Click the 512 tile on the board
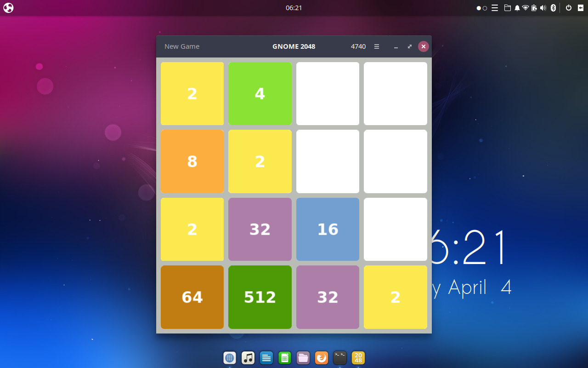The height and width of the screenshot is (368, 588). [260, 297]
